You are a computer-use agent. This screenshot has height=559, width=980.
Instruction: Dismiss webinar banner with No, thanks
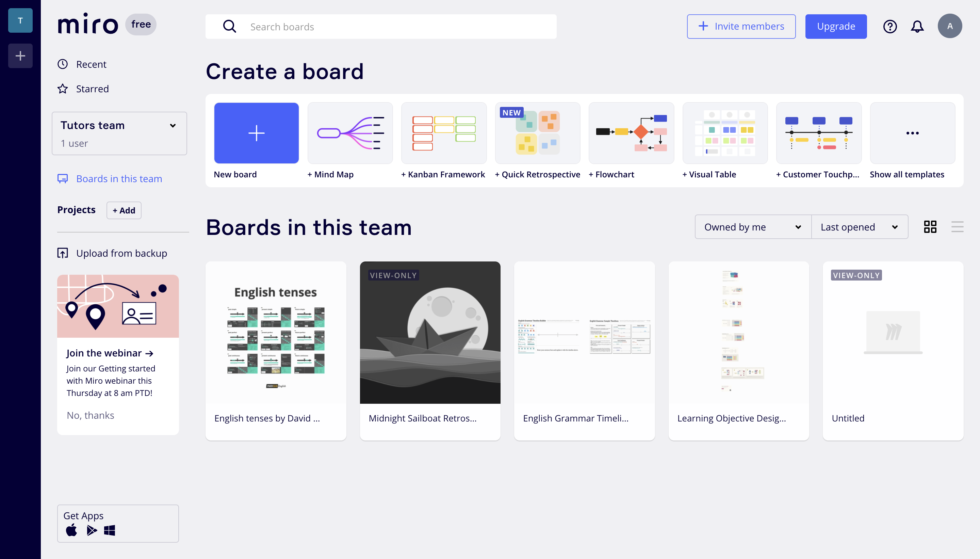[90, 415]
